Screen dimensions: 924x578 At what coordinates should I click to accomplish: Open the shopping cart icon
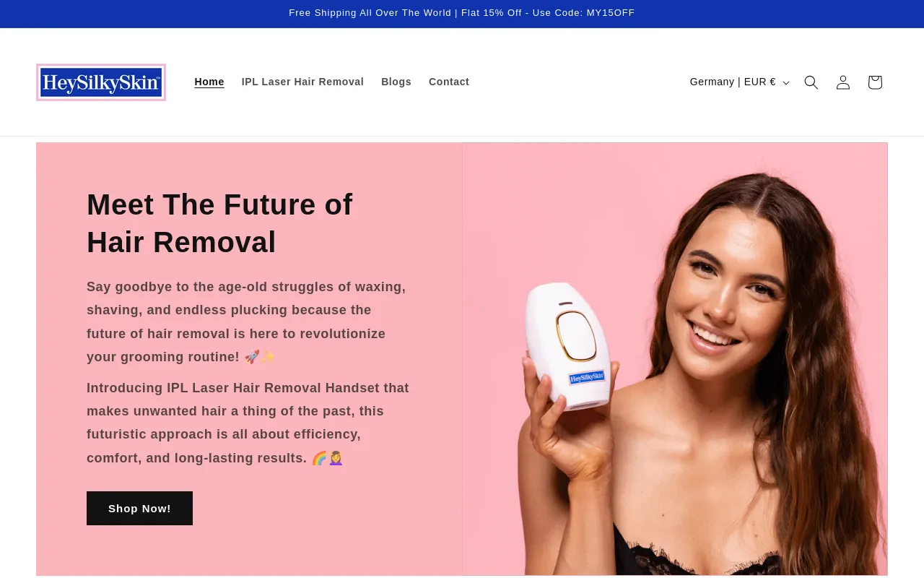[x=875, y=82]
